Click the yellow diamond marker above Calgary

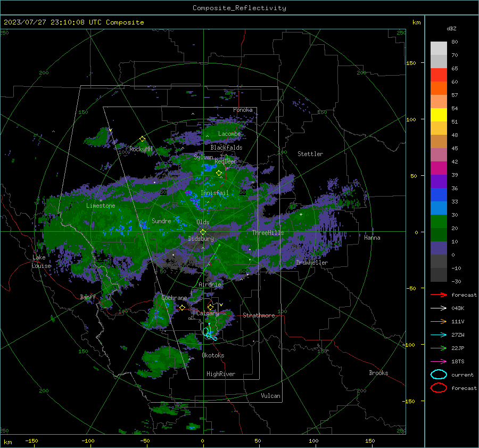pos(210,307)
